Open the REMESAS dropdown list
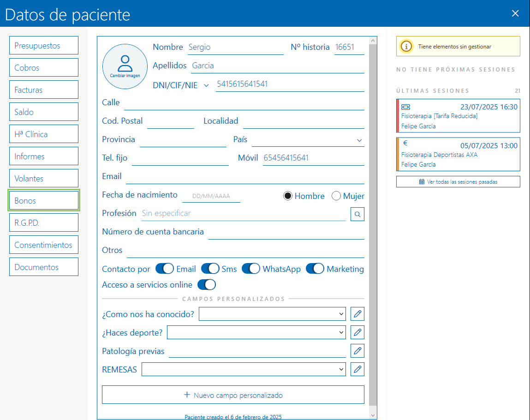This screenshot has height=420, width=530. pyautogui.click(x=244, y=369)
